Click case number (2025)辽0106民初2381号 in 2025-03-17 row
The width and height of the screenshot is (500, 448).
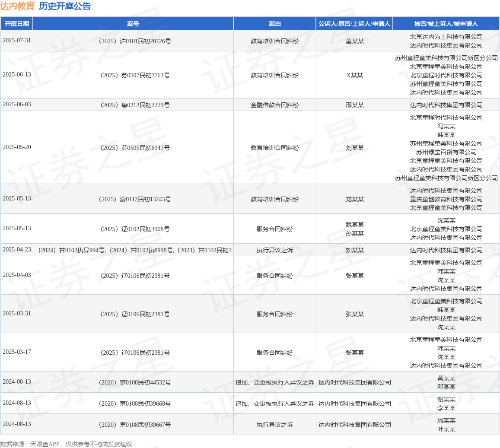135,353
